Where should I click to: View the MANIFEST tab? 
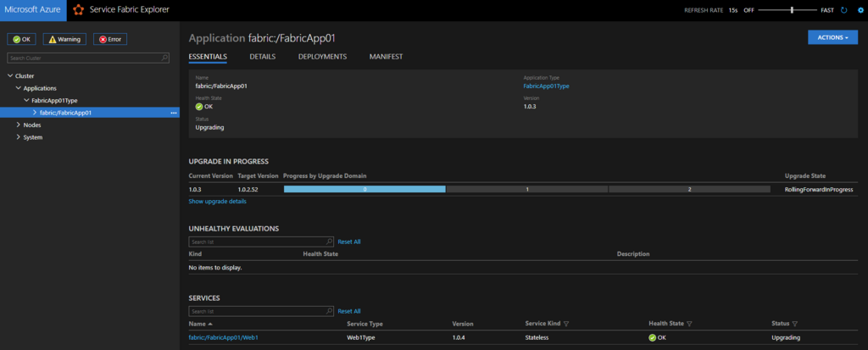point(386,57)
